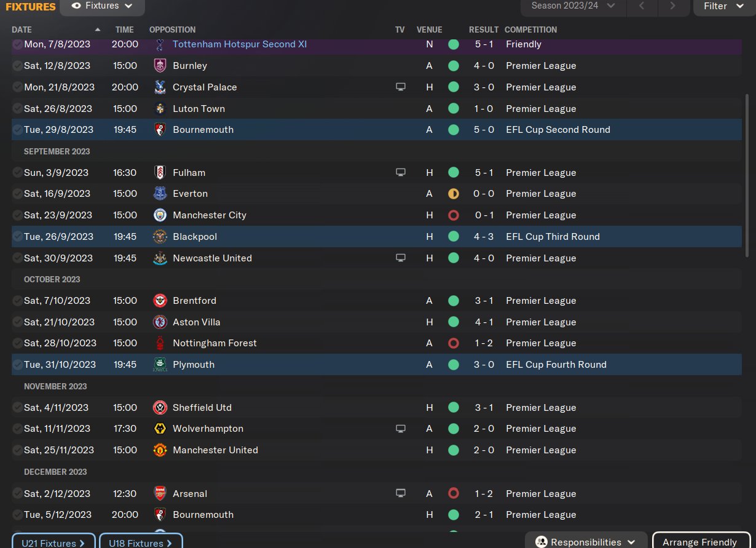Viewport: 756px width, 548px height.
Task: Go to the next season arrow
Action: coord(673,6)
